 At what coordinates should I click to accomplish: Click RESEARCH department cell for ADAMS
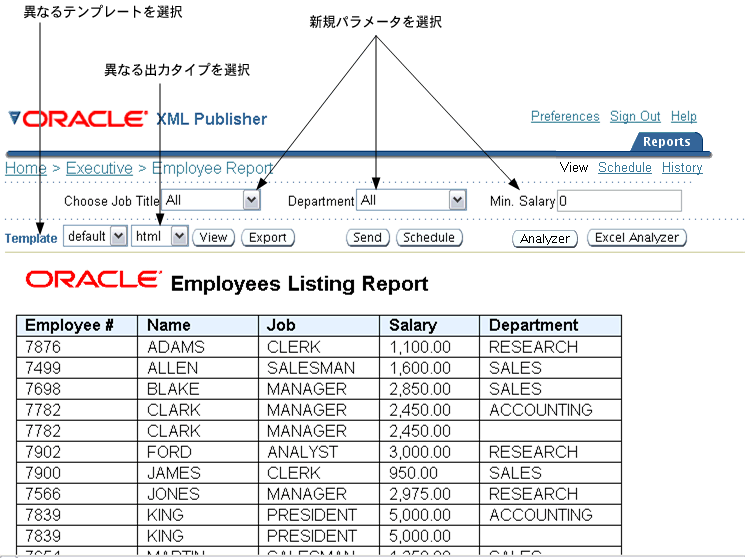tap(551, 347)
